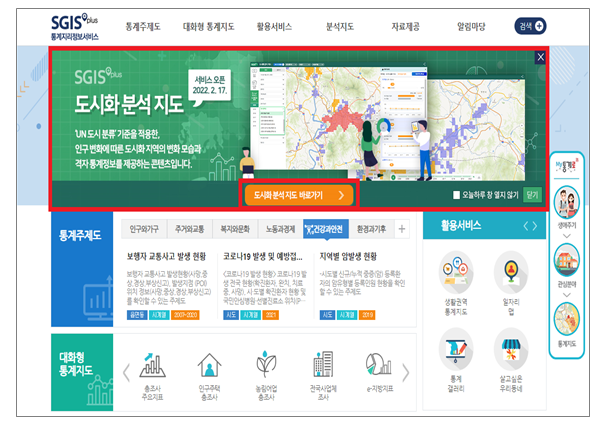Close the banner with the X icon

pos(540,57)
